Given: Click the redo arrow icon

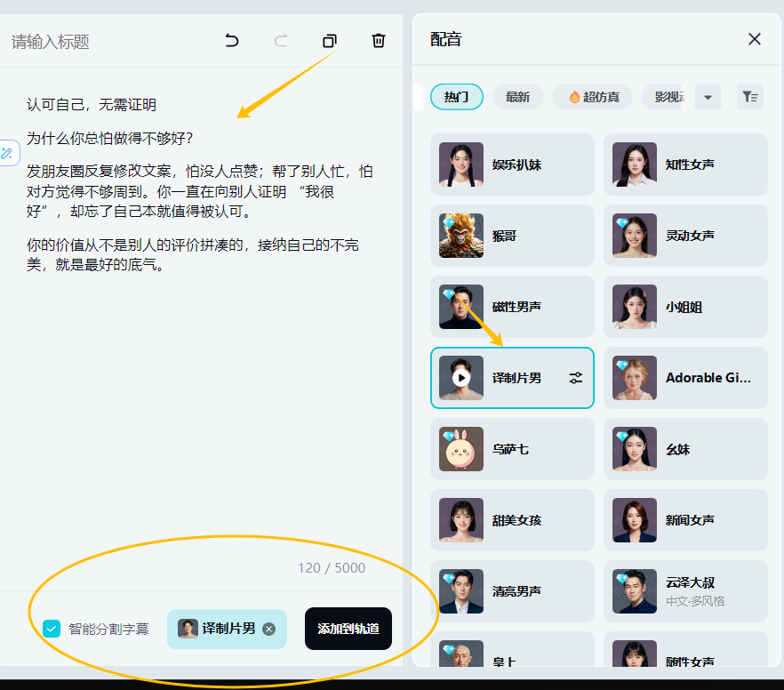Looking at the screenshot, I should 281,41.
